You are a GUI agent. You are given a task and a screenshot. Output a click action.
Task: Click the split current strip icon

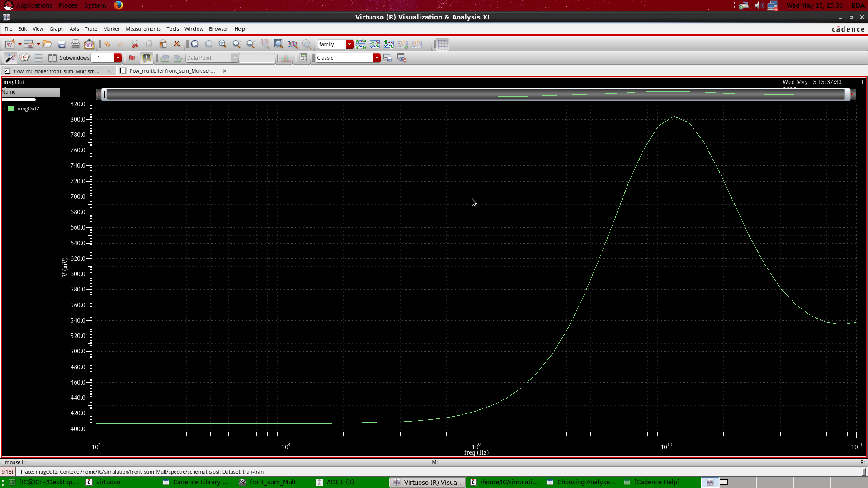[x=361, y=44]
